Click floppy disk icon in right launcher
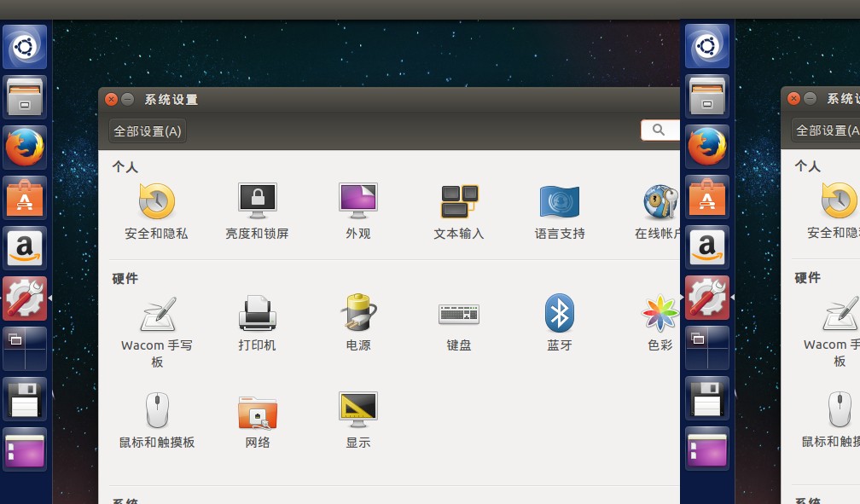The height and width of the screenshot is (504, 860). (707, 398)
